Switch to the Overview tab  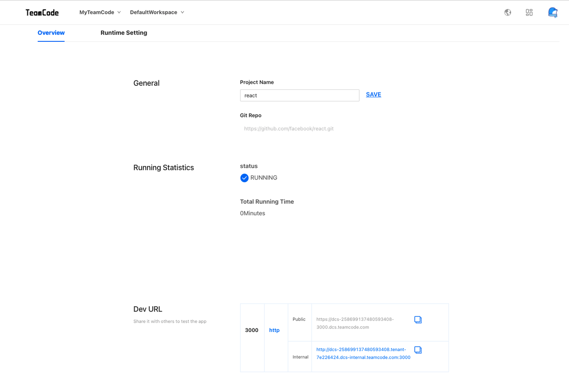[51, 33]
